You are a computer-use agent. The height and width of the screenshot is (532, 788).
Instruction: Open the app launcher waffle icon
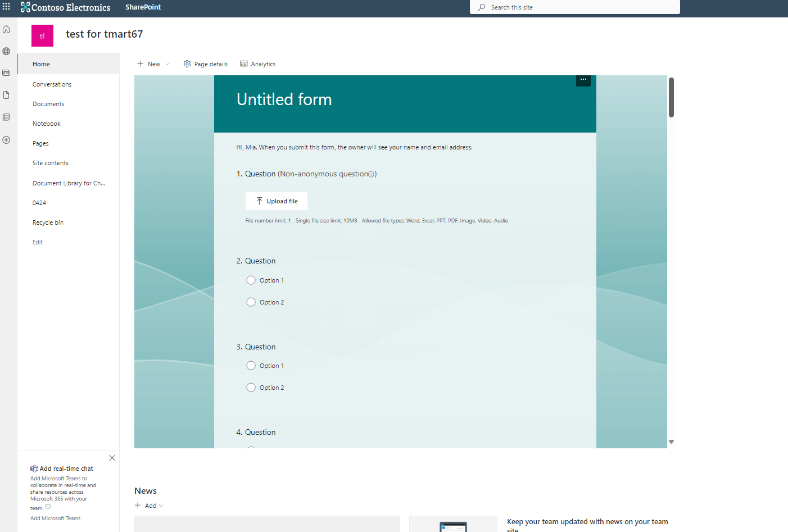click(x=6, y=7)
